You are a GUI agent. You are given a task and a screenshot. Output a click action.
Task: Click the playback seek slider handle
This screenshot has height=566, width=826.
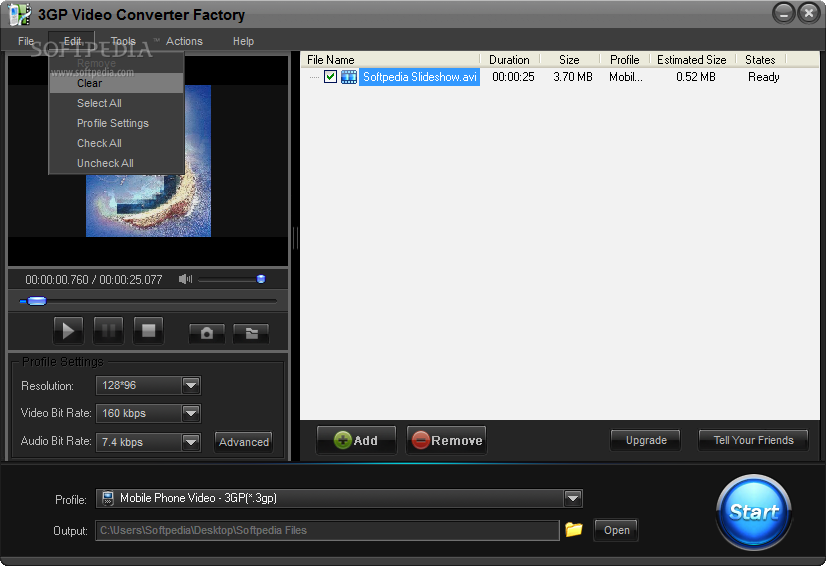point(36,301)
